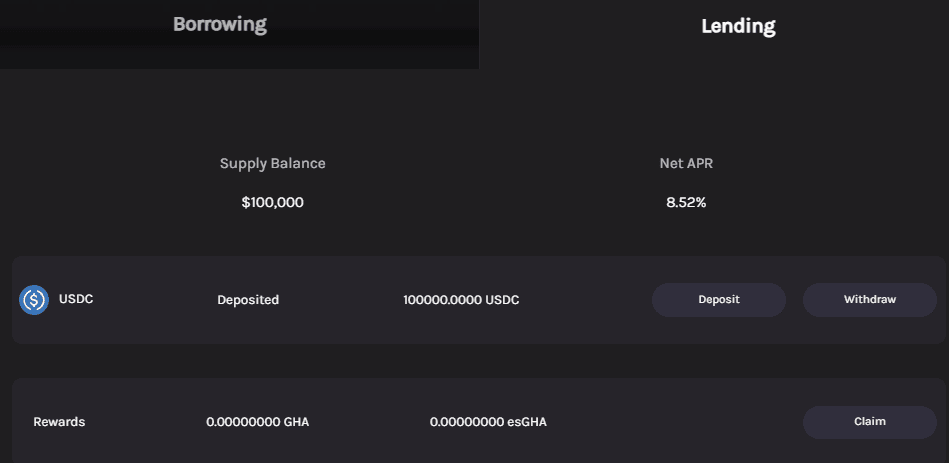Click blank area between balance and APR

coord(480,185)
